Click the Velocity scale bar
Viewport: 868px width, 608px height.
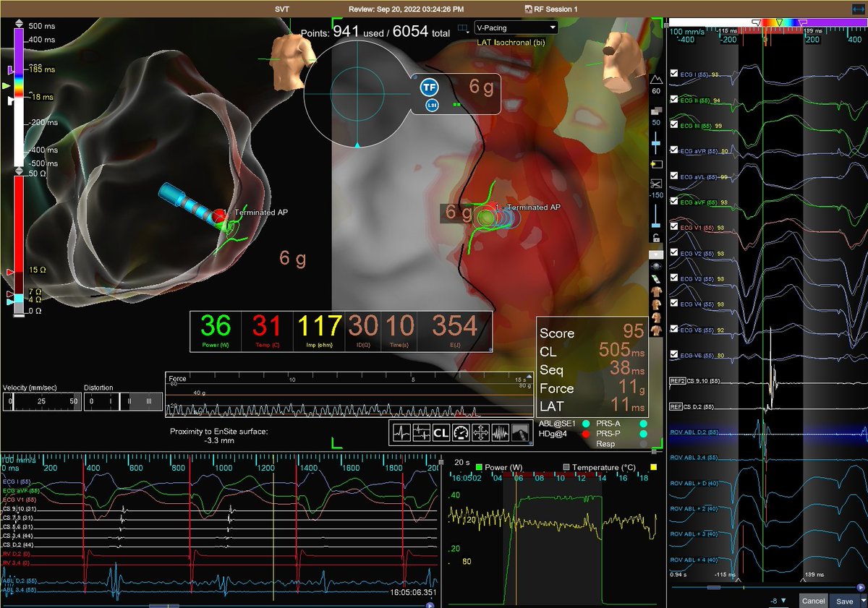41,400
